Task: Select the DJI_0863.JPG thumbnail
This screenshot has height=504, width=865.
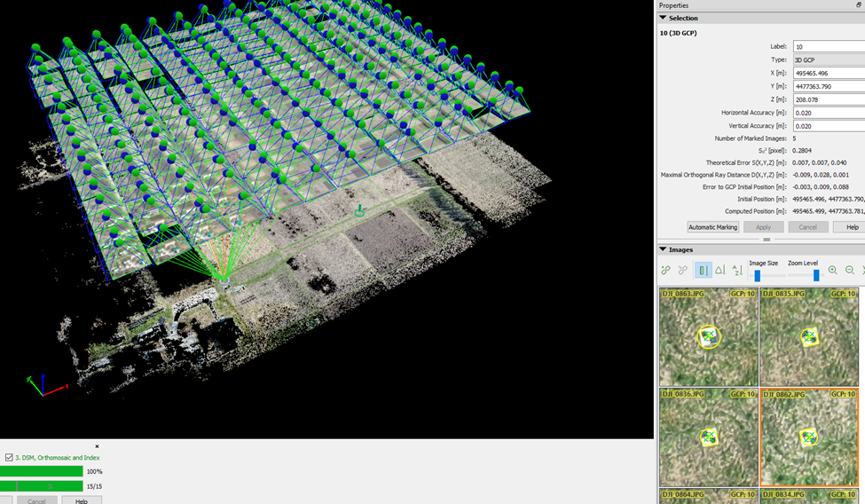Action: 709,336
